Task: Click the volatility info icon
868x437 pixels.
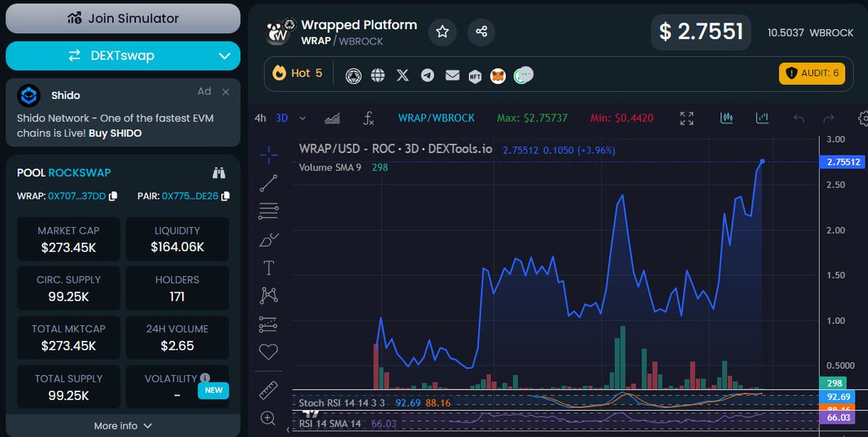Action: pyautogui.click(x=205, y=378)
